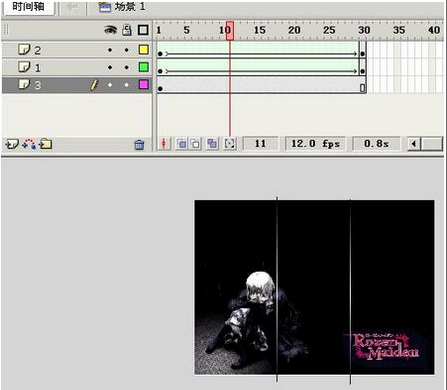The width and height of the screenshot is (447, 390).
Task: Click the timeline scroll left arrow
Action: coord(414,144)
